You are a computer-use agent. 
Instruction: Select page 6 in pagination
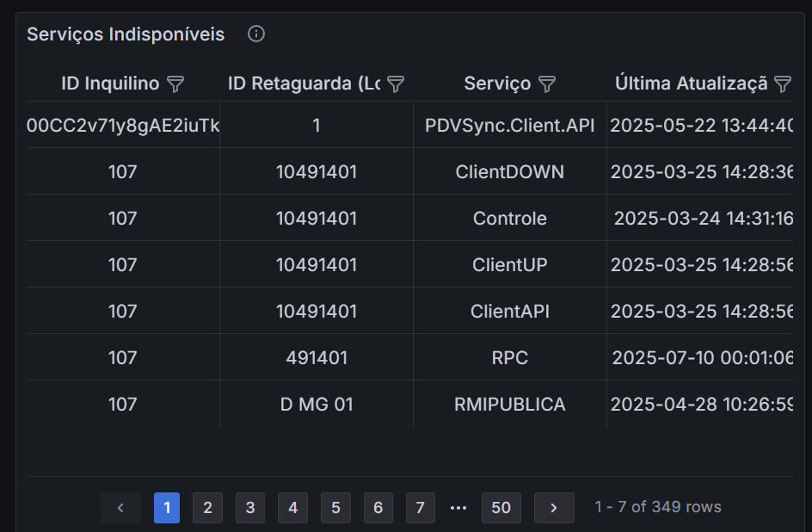[378, 508]
